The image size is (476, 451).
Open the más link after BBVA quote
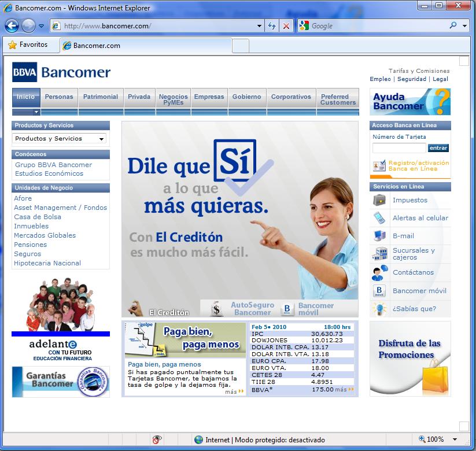tap(344, 389)
